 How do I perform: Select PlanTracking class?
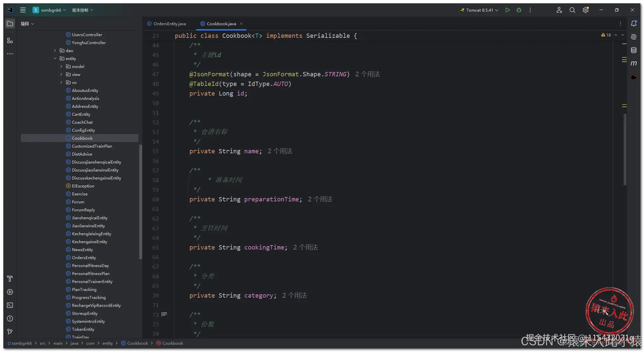click(x=84, y=289)
